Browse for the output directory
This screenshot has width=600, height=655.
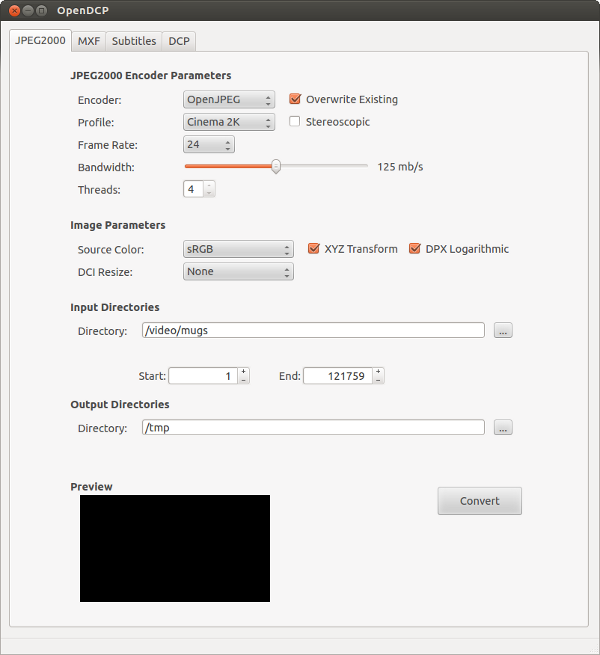[x=503, y=427]
